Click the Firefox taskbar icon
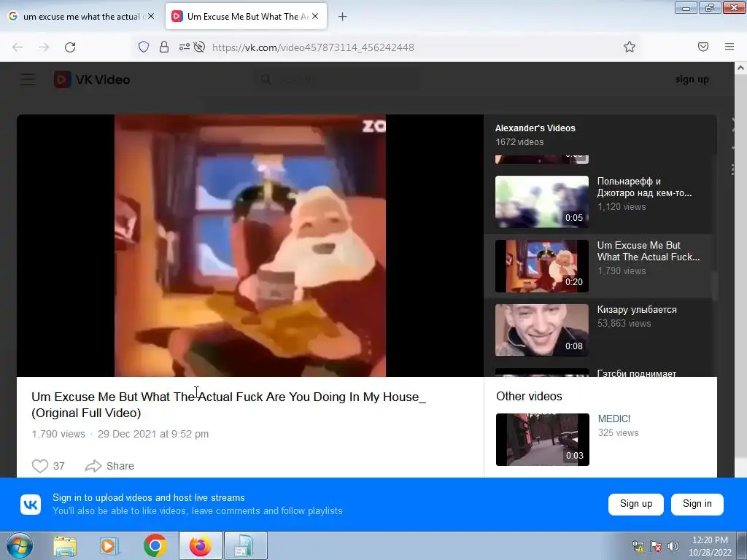The width and height of the screenshot is (747, 560). click(x=200, y=545)
